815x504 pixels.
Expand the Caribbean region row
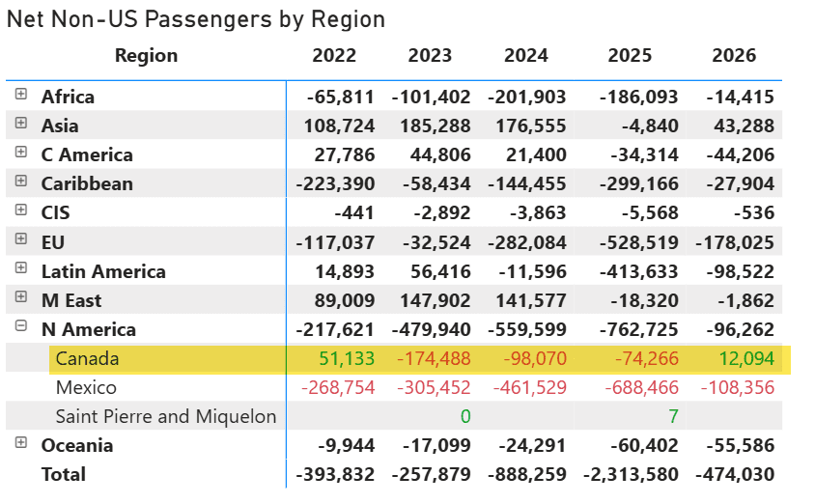pos(21,182)
